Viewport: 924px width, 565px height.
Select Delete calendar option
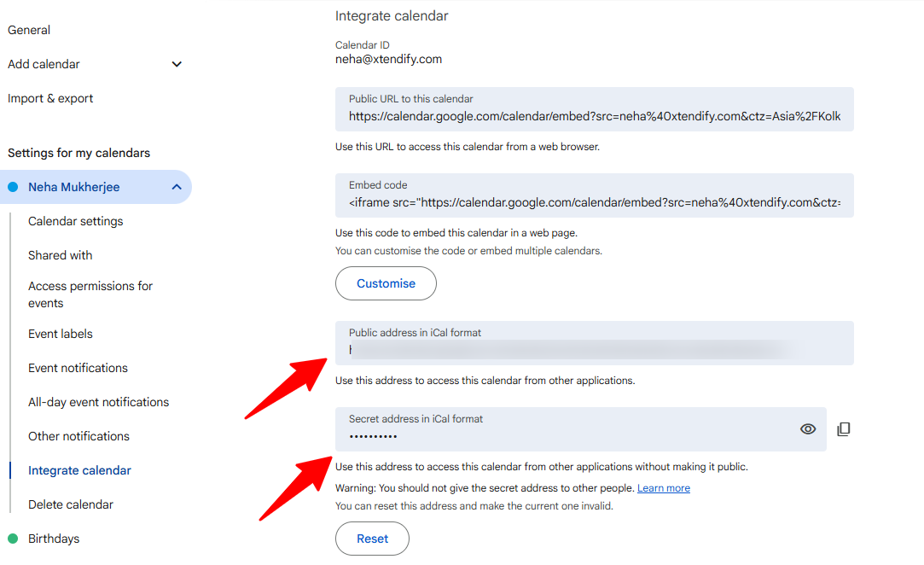point(71,505)
